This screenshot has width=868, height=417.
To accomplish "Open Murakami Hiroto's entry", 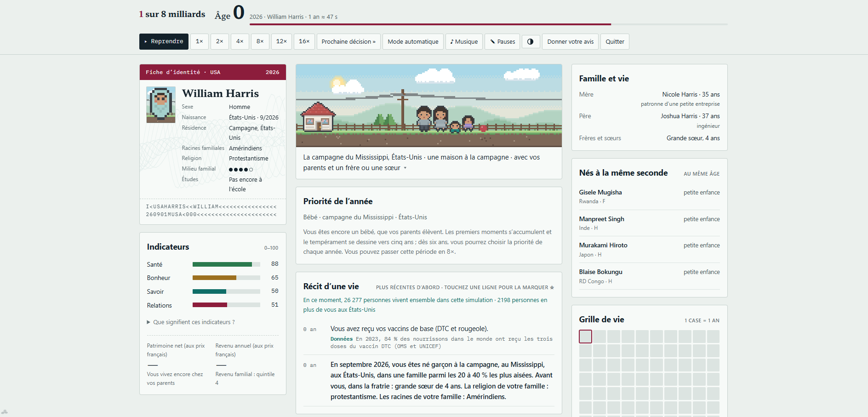I will click(x=649, y=250).
